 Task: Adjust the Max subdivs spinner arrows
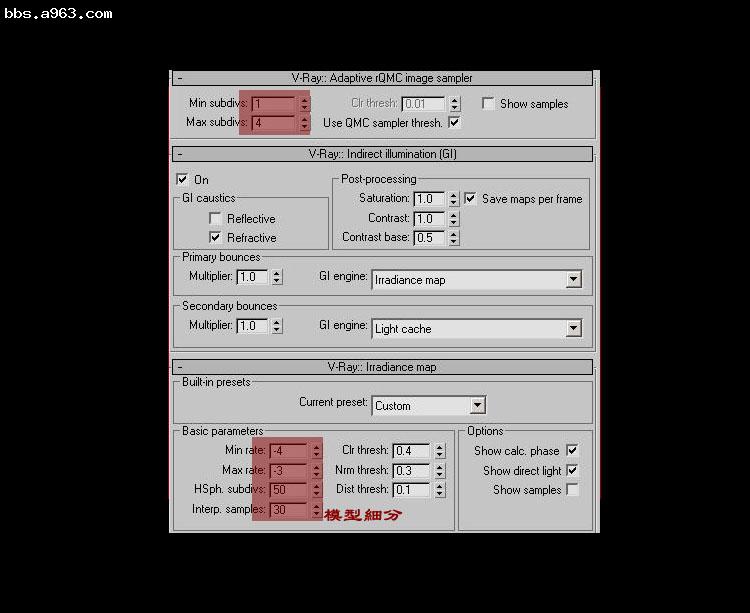point(305,122)
